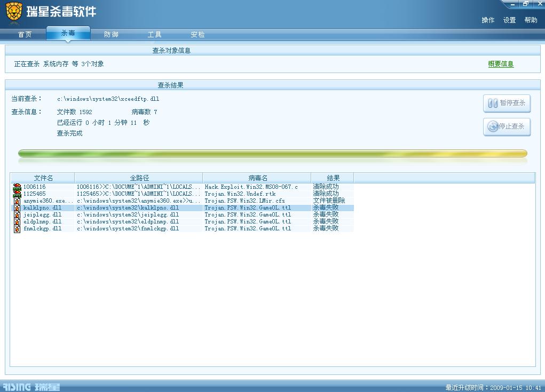The image size is (545, 392).
Task: Click 杀毒失败 result for fnmlckgp.dll
Action: (x=326, y=228)
